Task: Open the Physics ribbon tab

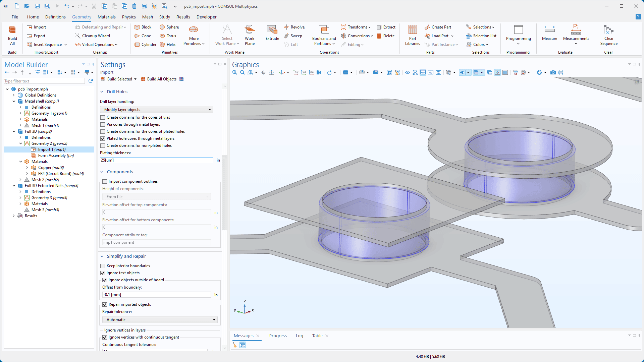Action: (x=129, y=17)
